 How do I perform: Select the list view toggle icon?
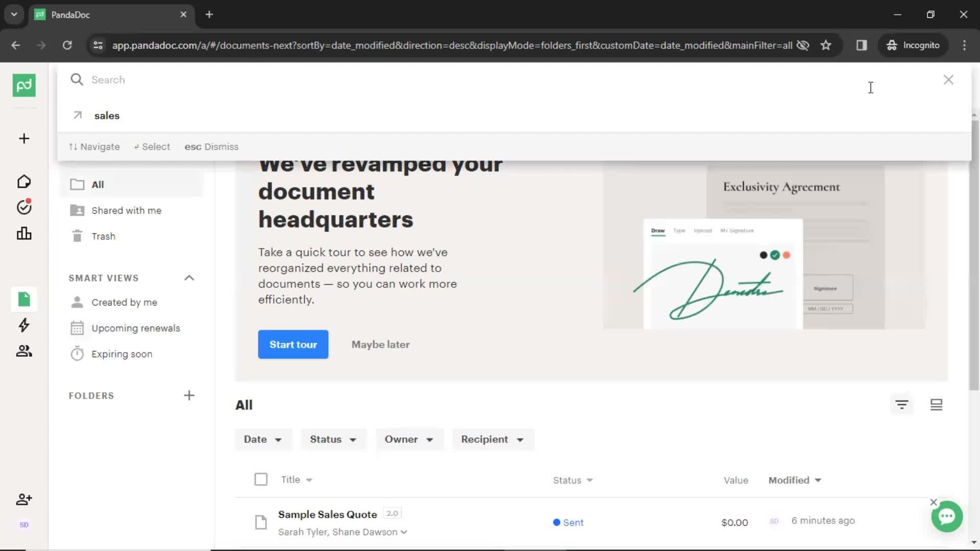tap(938, 405)
